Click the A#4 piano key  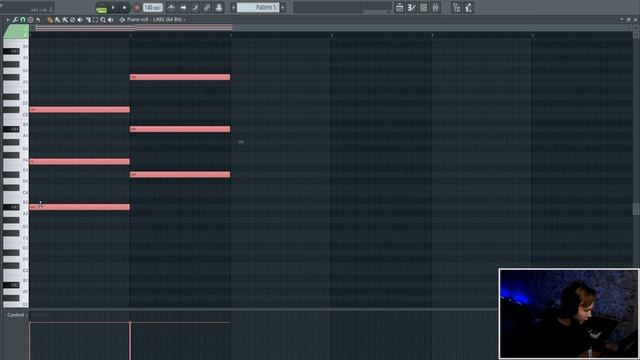tap(11, 129)
